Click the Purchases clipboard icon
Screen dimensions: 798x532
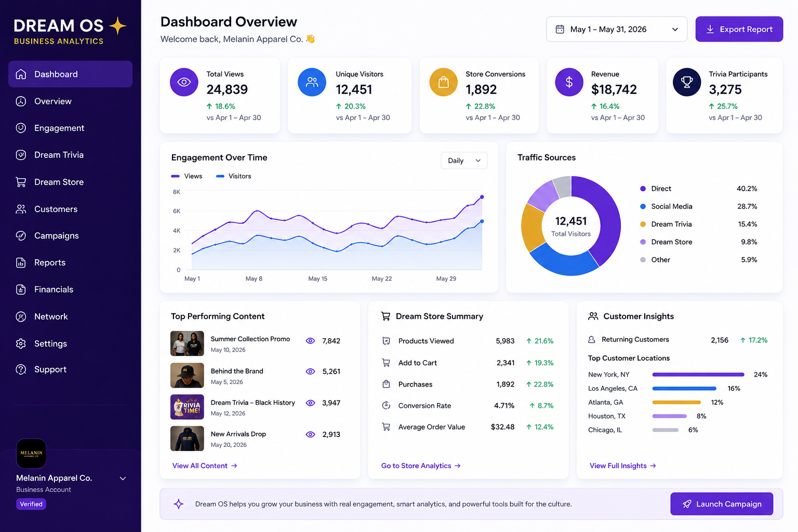(x=386, y=384)
